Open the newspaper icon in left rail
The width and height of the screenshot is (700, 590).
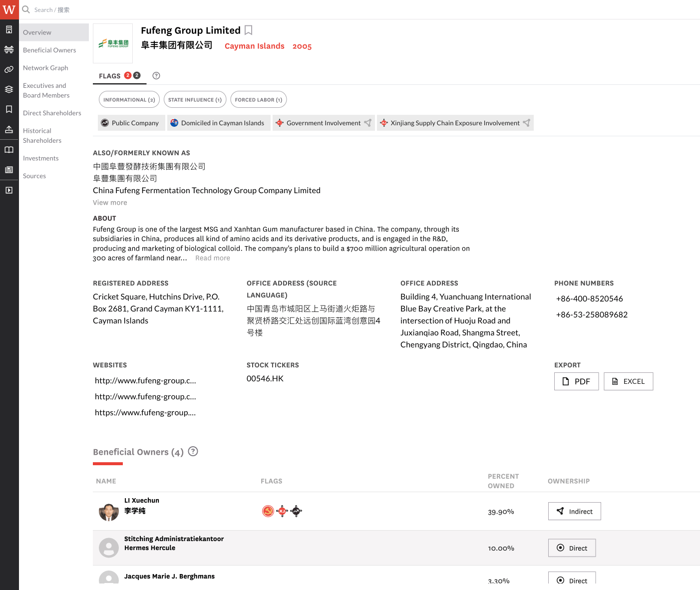9,170
